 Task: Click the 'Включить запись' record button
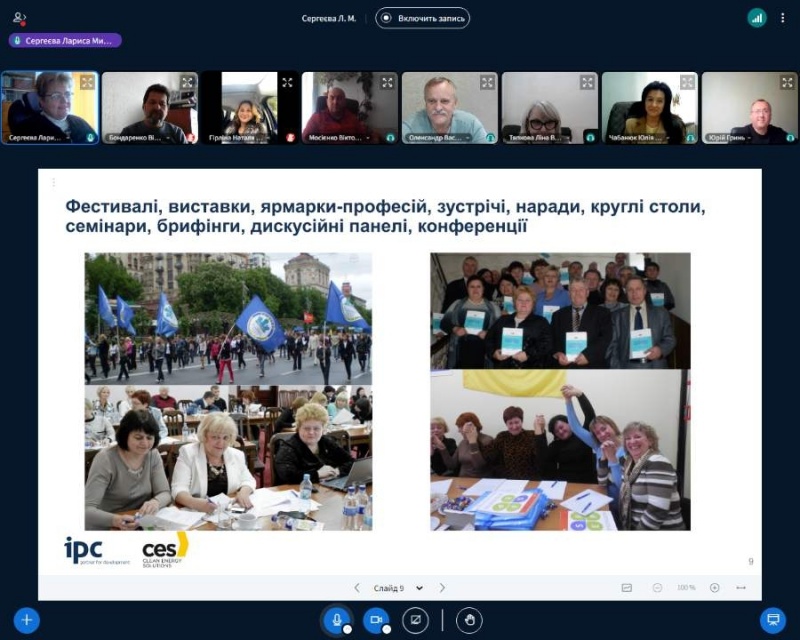pos(422,18)
